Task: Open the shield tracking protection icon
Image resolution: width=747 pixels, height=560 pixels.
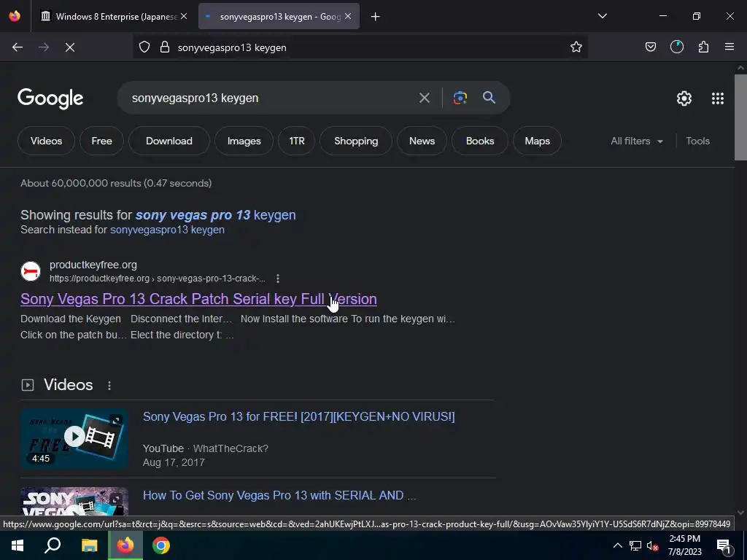Action: pos(144,47)
